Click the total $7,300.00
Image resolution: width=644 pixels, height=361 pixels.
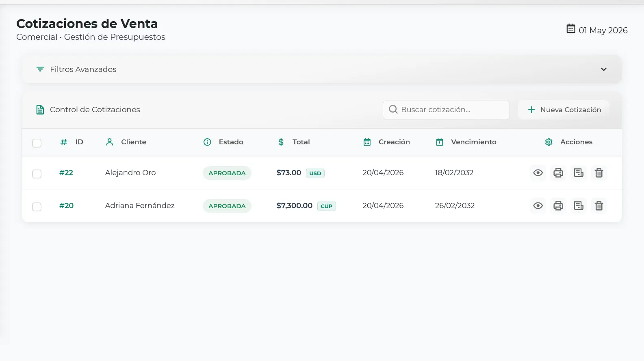pyautogui.click(x=295, y=205)
